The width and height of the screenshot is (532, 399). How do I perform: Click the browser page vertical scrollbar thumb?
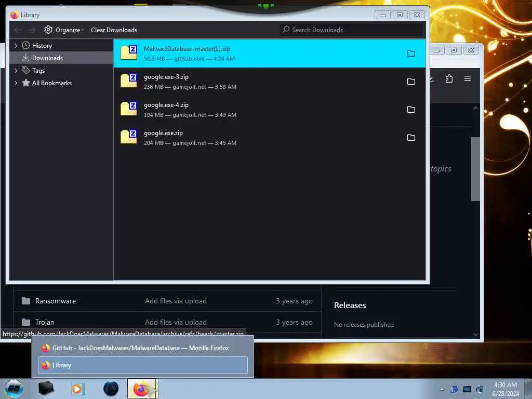click(475, 169)
